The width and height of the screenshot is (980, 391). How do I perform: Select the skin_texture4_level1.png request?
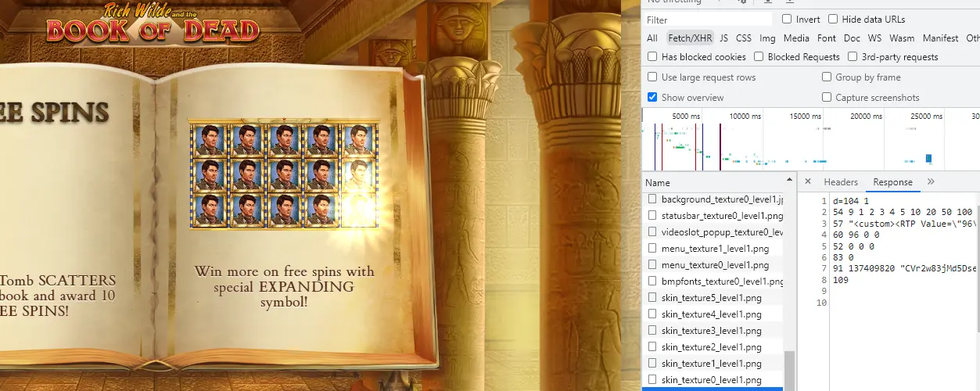pyautogui.click(x=712, y=314)
